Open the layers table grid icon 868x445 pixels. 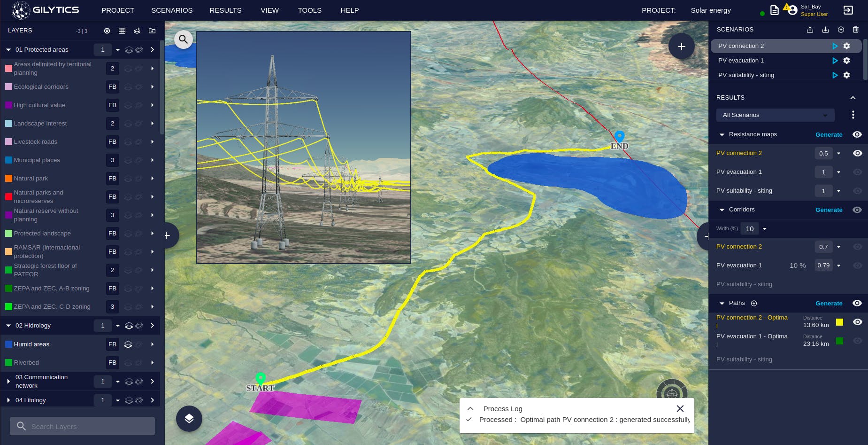(x=122, y=31)
